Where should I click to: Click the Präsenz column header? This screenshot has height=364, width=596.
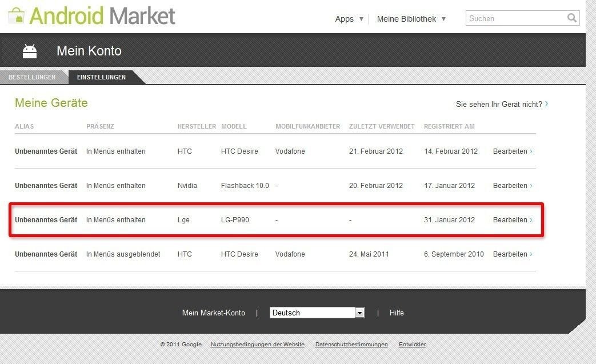pos(100,126)
